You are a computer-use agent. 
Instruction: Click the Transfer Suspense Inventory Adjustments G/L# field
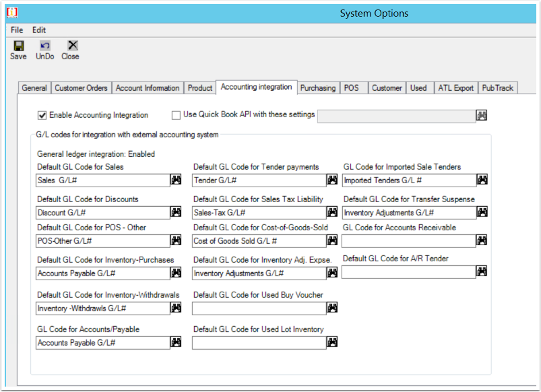pyautogui.click(x=409, y=213)
